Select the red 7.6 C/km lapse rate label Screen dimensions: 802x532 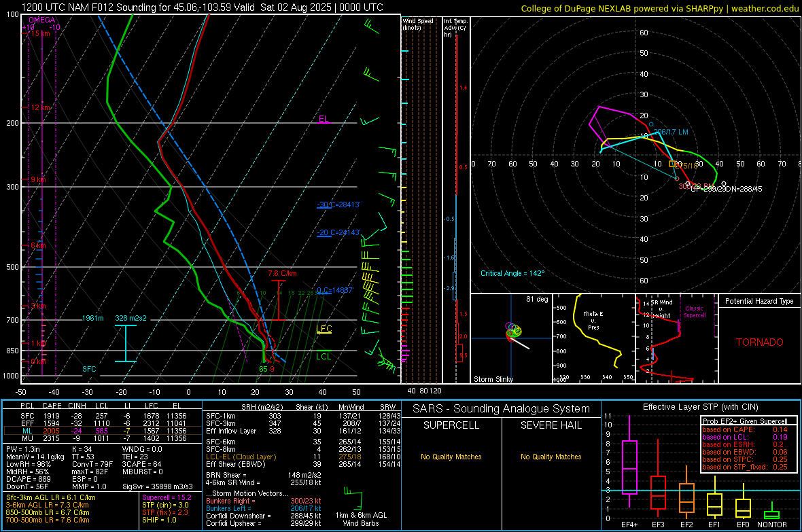click(282, 273)
